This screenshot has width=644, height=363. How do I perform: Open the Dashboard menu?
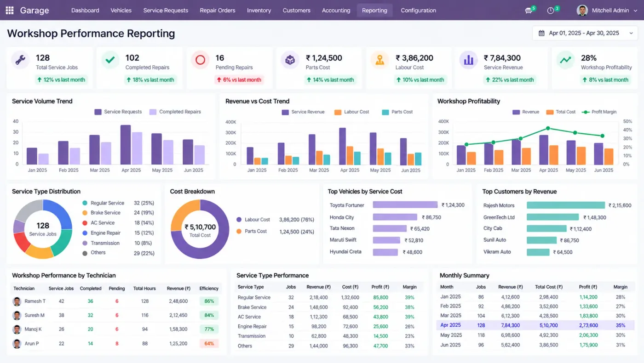[x=85, y=10]
